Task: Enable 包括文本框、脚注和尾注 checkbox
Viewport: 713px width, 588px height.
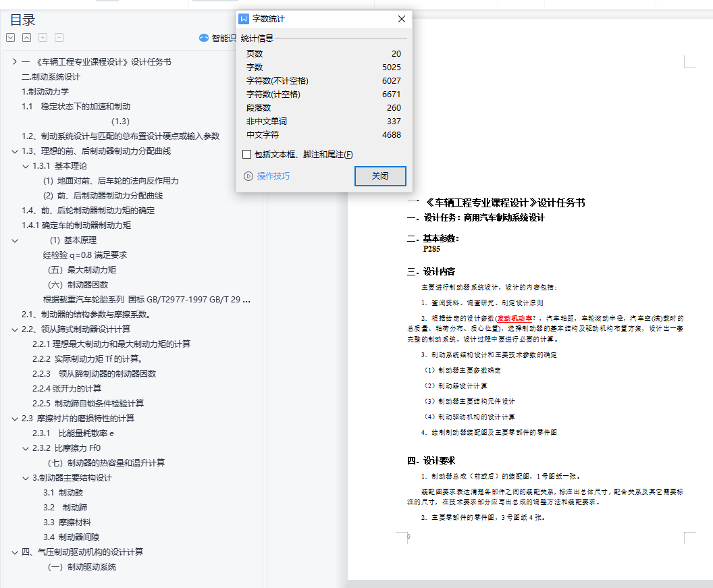Action: (x=247, y=155)
